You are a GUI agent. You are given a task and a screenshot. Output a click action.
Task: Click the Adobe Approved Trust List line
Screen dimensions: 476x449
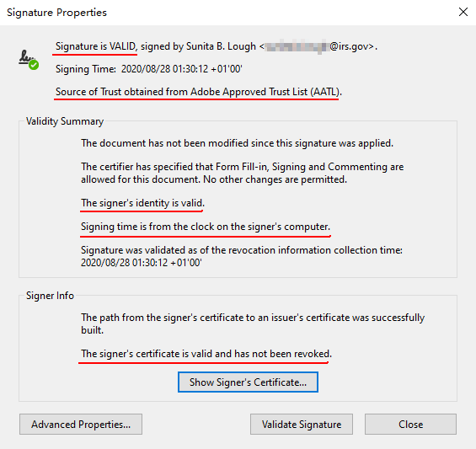(199, 92)
